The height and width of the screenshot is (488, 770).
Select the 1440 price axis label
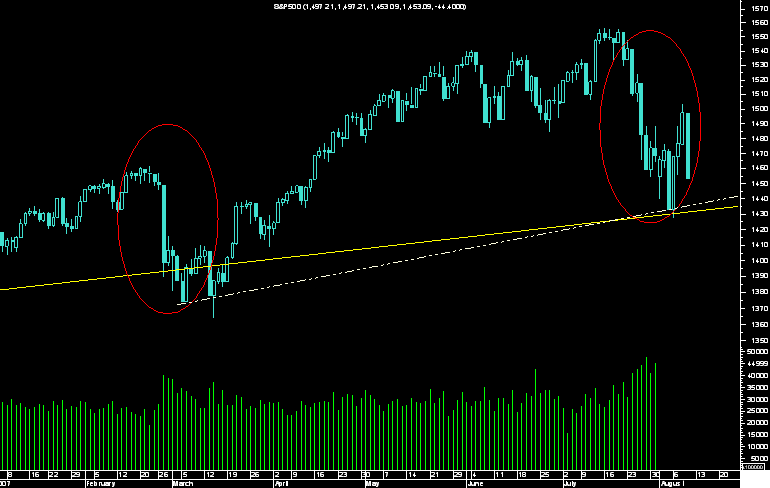coord(760,199)
